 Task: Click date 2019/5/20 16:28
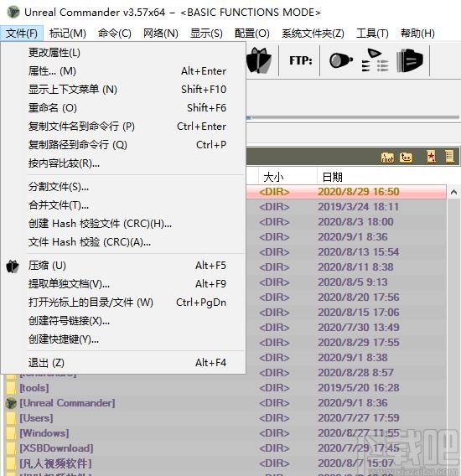tap(359, 388)
